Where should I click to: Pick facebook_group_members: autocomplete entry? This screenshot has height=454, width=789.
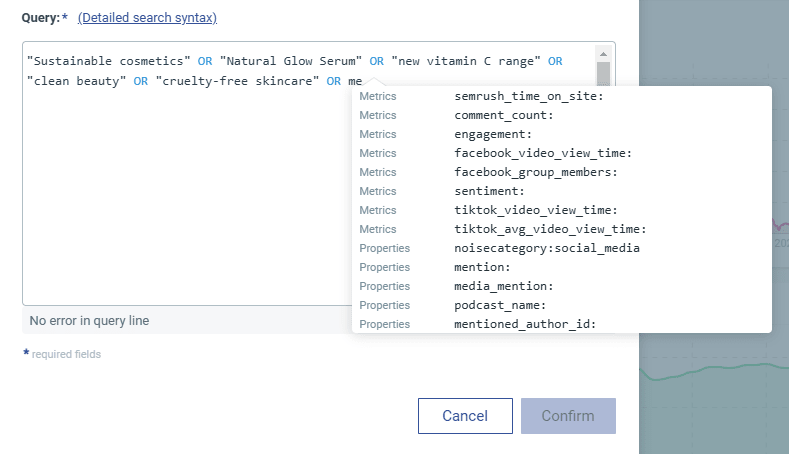pyautogui.click(x=535, y=172)
